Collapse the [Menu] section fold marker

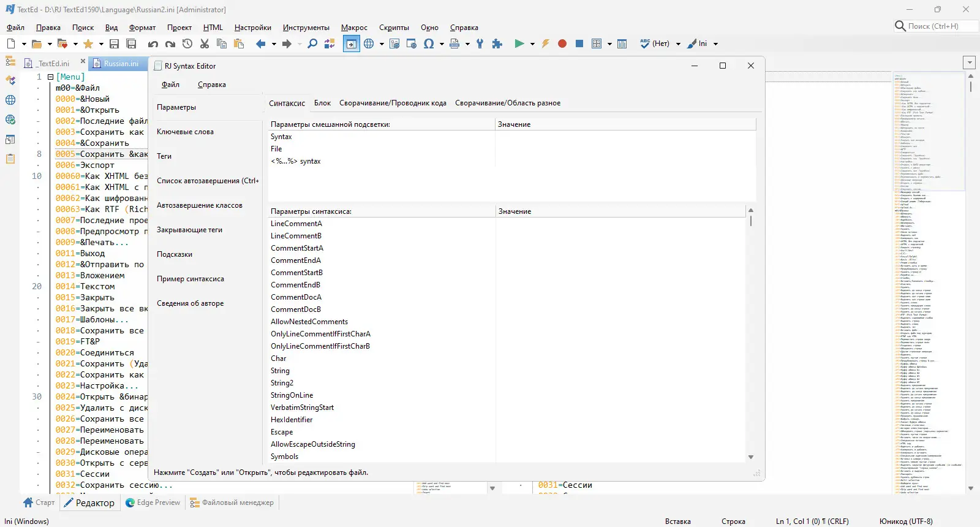pos(51,77)
